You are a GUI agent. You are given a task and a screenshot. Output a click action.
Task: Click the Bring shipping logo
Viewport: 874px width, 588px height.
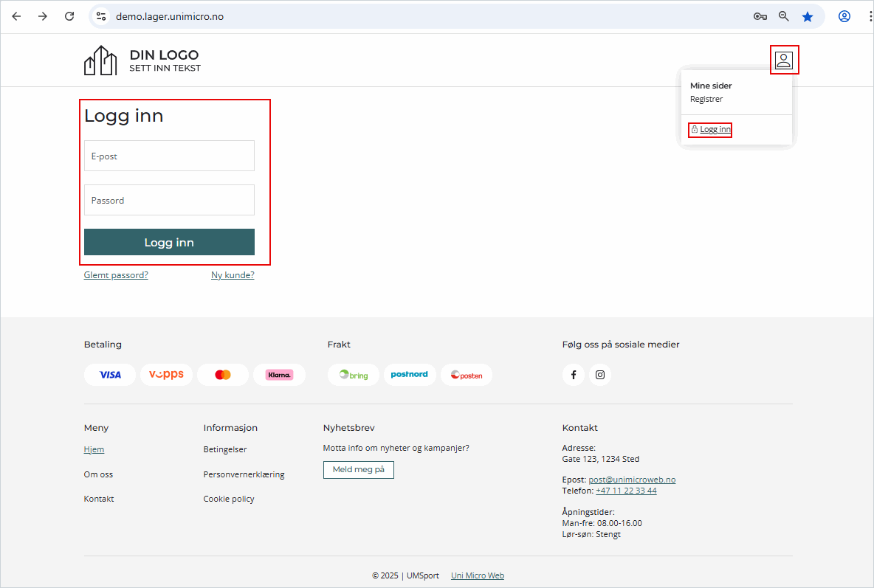pos(354,375)
